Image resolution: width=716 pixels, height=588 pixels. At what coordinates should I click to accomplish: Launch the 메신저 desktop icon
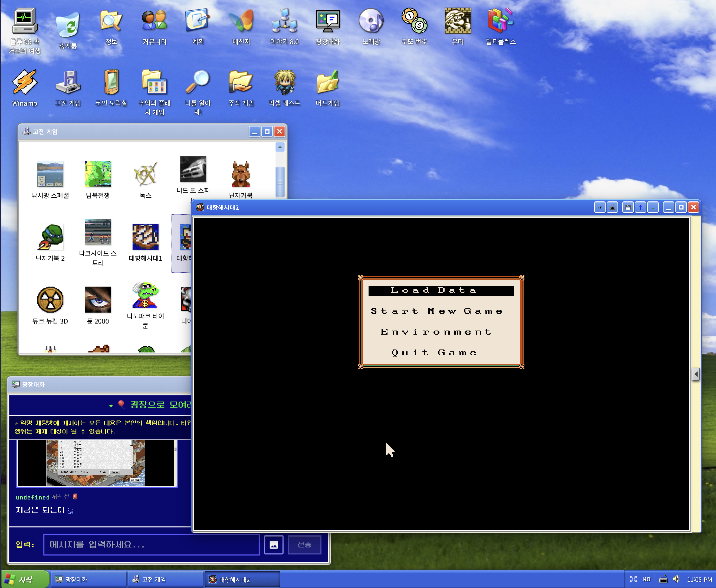[x=241, y=27]
